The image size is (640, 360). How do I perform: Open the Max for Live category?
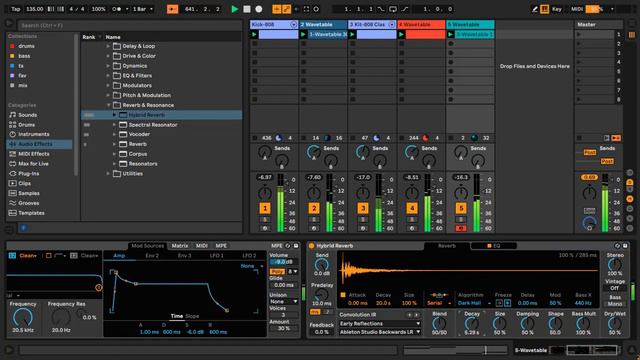coord(33,164)
